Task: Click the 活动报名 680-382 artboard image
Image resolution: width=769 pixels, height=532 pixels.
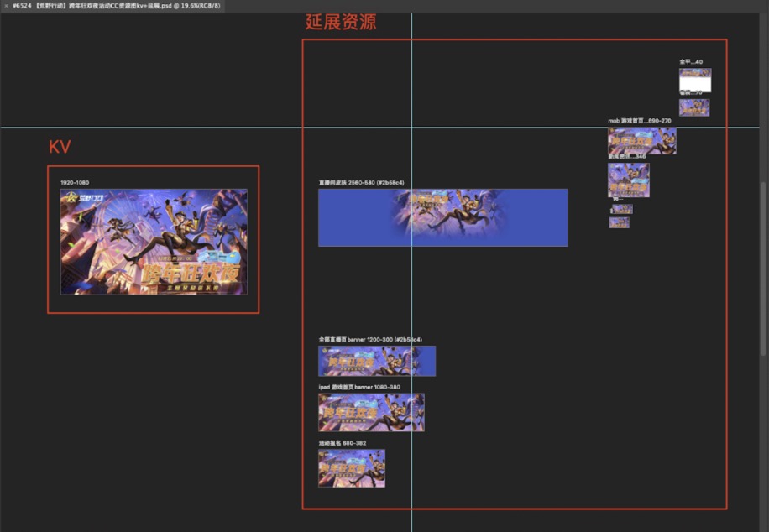Action: 352,468
